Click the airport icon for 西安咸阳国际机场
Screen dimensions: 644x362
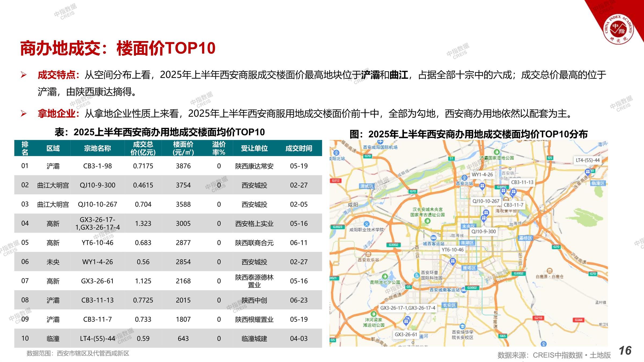coord(380,142)
